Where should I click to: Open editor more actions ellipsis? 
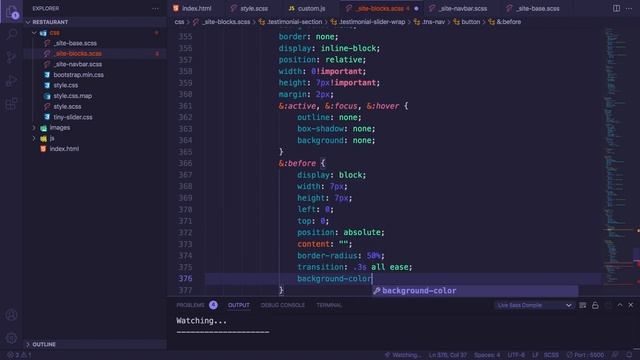tap(629, 8)
